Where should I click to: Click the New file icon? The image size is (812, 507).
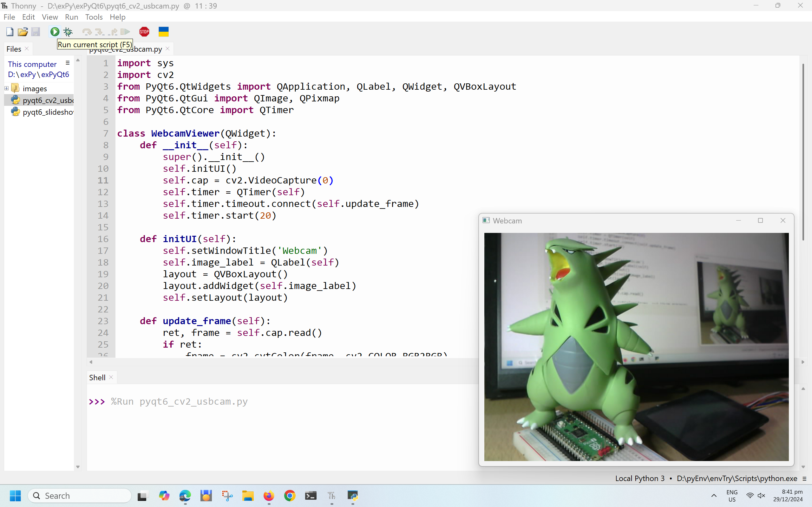pos(10,32)
